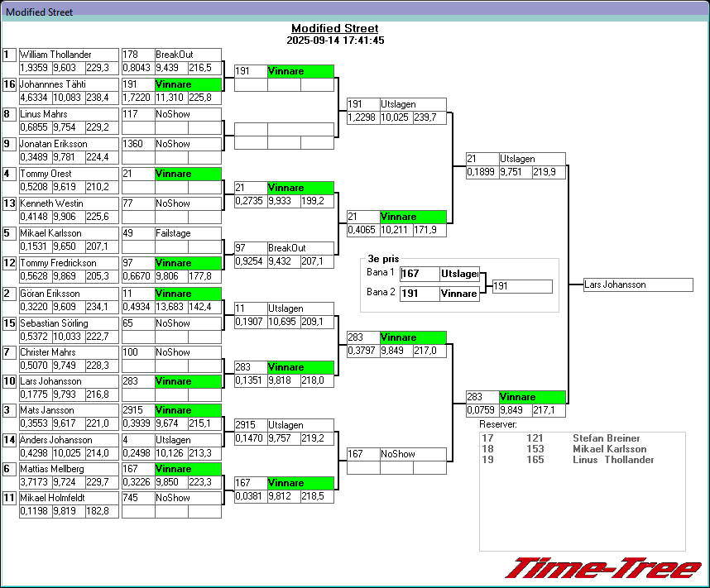Image resolution: width=710 pixels, height=588 pixels.
Task: Select Bana 2 entry 191 in 3e pris
Action: click(x=420, y=294)
